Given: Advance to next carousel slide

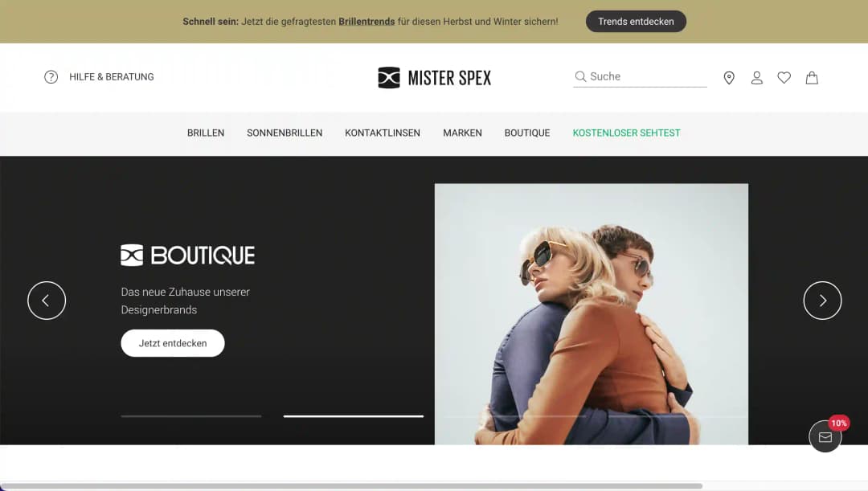Looking at the screenshot, I should click(822, 301).
